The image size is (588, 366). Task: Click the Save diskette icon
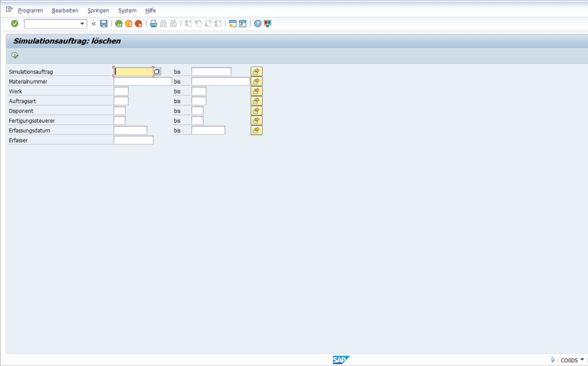point(104,23)
